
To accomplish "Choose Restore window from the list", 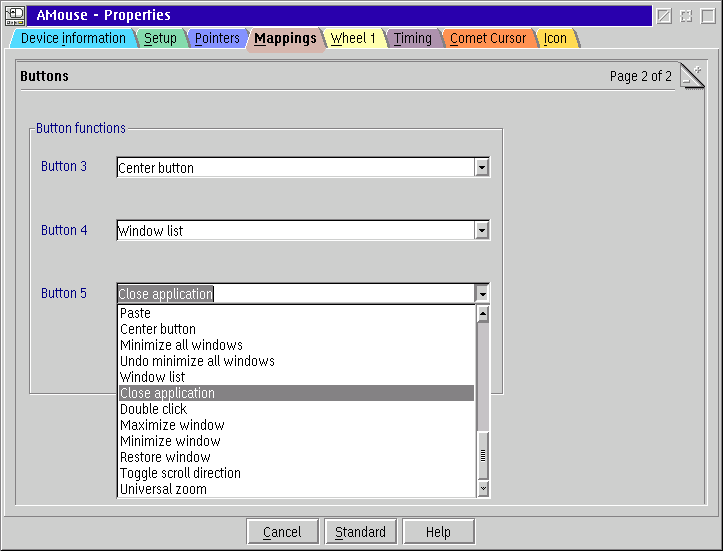I will (x=296, y=457).
